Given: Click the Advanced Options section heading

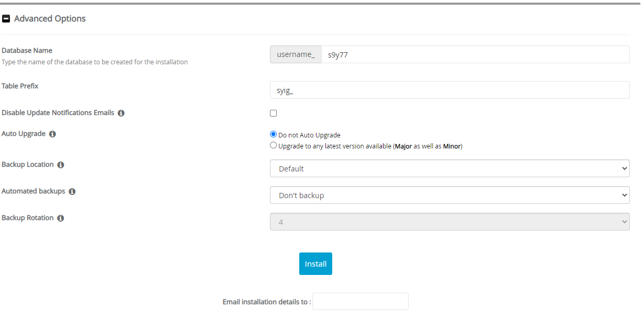Looking at the screenshot, I should click(x=50, y=19).
